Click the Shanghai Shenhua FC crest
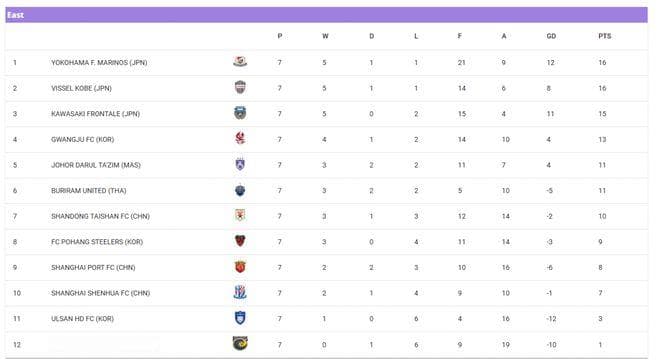This screenshot has width=660, height=361. coord(240,292)
